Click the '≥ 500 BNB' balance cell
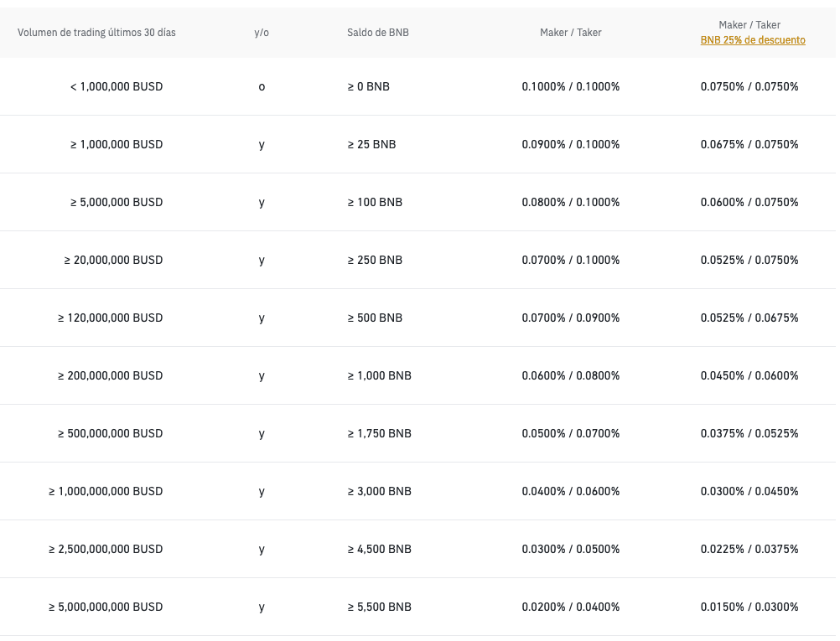Image resolution: width=840 pixels, height=641 pixels. (x=375, y=318)
